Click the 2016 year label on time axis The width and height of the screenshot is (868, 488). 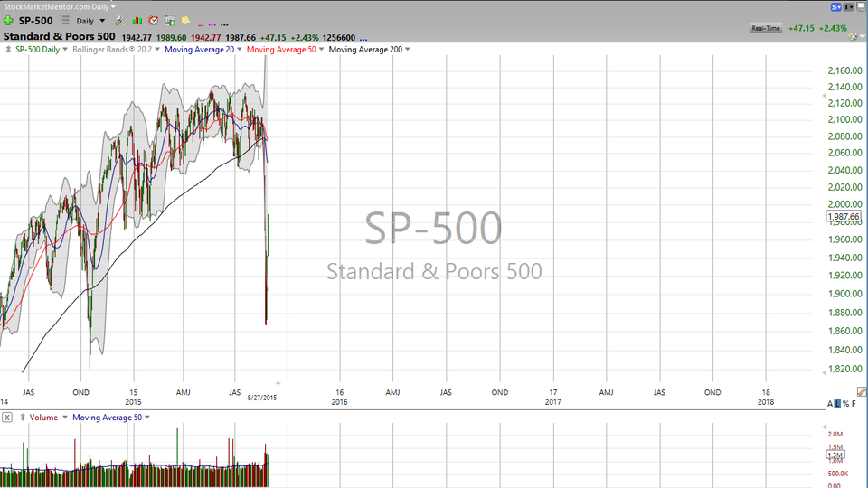click(339, 401)
